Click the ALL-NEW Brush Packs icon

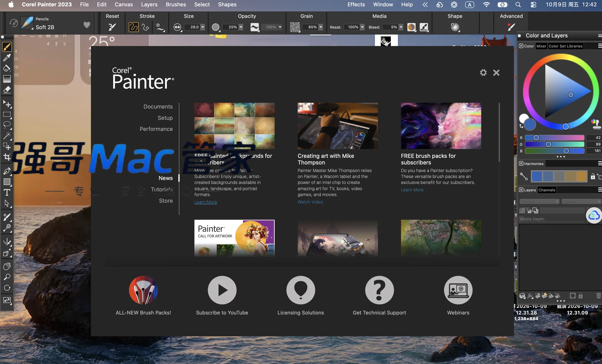tap(143, 290)
